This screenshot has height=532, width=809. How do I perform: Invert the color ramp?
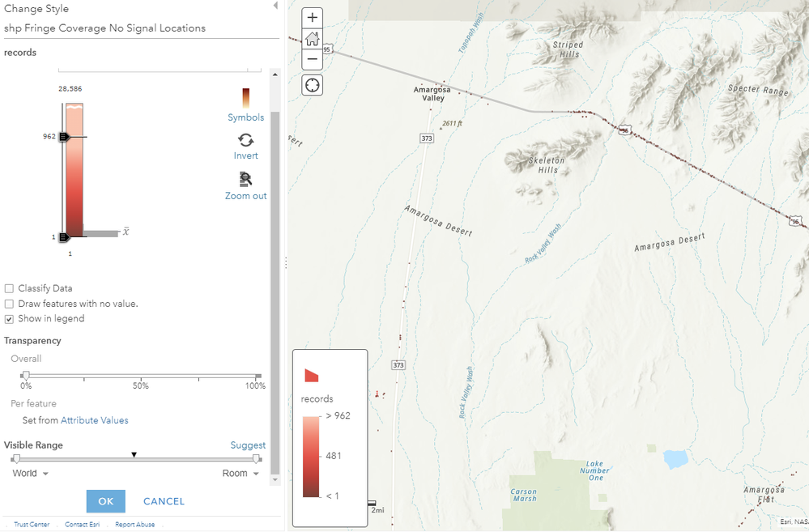coord(245,147)
